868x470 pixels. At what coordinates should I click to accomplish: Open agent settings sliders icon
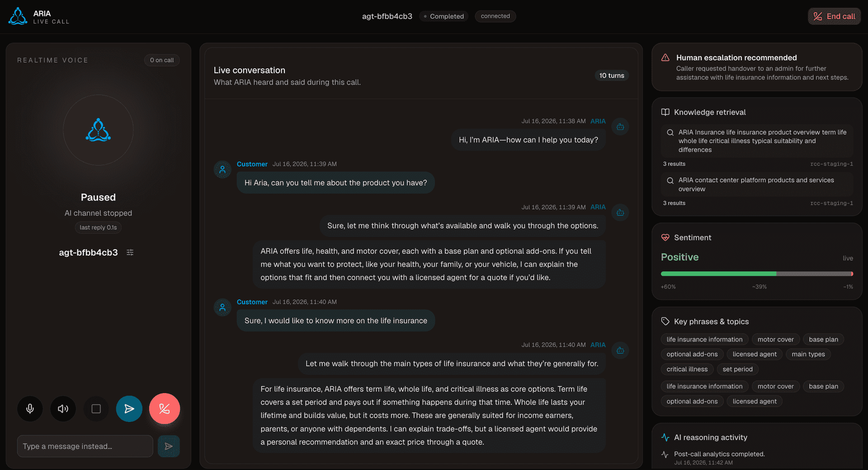pos(130,252)
